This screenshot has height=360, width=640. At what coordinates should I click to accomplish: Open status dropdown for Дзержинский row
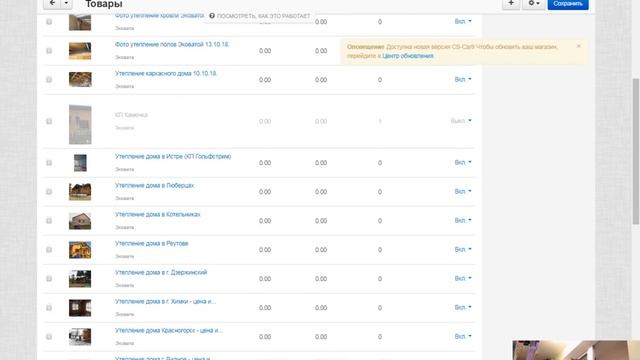coord(463,278)
